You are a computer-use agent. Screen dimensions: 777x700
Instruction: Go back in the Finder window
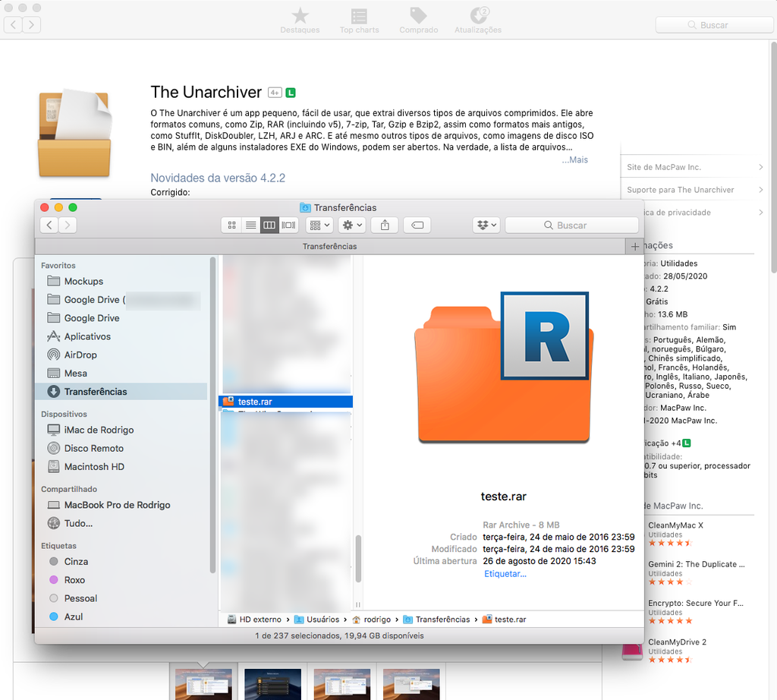coord(49,225)
